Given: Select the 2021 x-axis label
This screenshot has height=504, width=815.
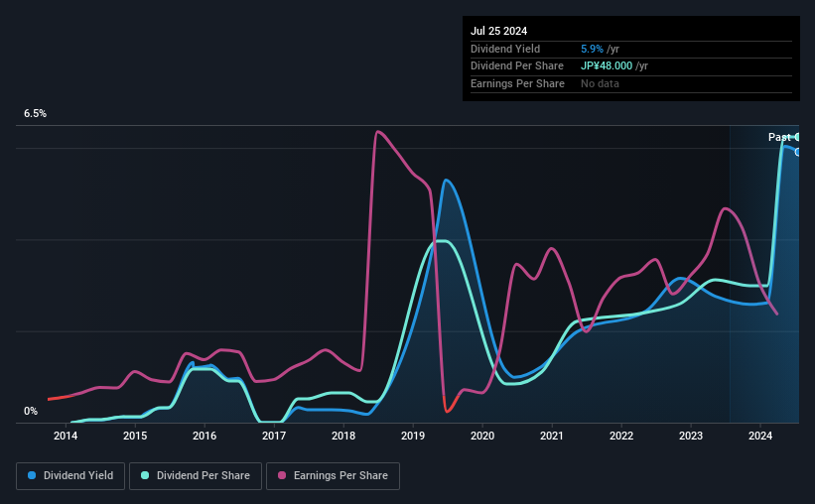Looking at the screenshot, I should pos(552,436).
